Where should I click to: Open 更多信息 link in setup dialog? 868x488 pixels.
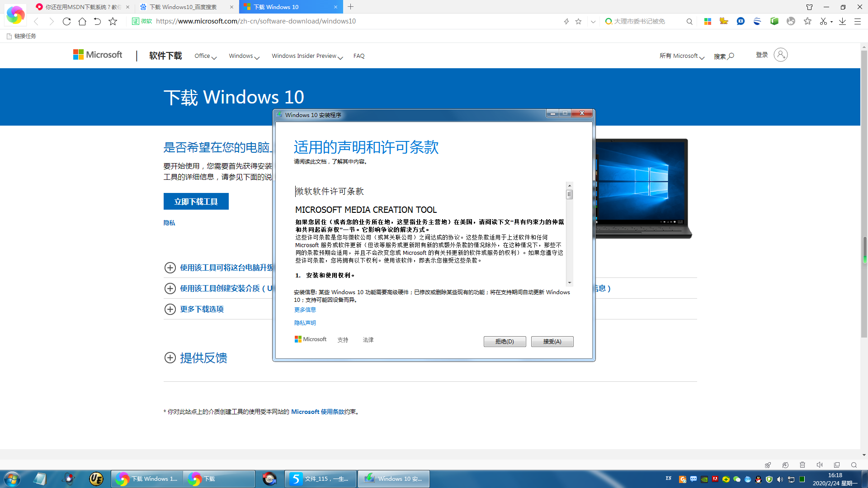(x=305, y=310)
